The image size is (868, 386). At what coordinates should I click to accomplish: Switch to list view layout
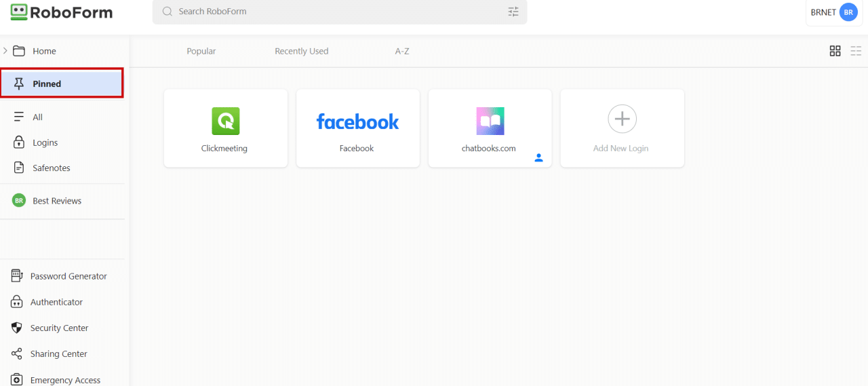click(x=856, y=51)
